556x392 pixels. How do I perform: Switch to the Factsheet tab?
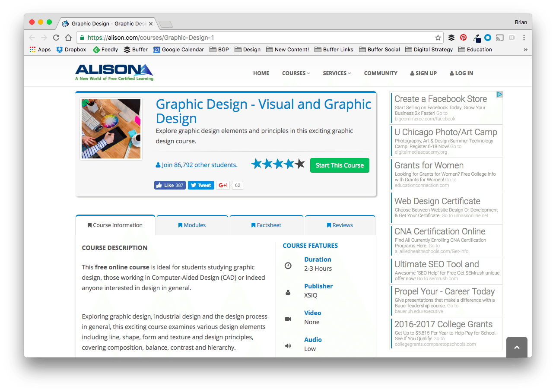click(x=266, y=225)
